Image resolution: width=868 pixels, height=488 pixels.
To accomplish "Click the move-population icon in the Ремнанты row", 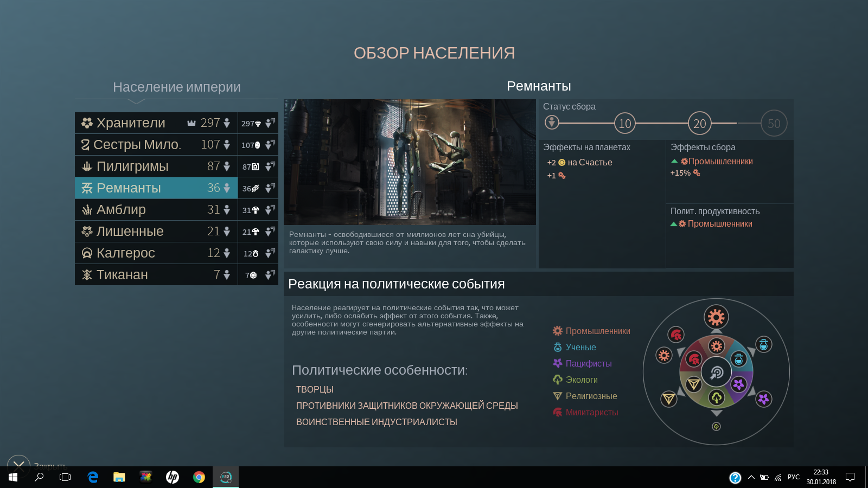I will coord(270,188).
